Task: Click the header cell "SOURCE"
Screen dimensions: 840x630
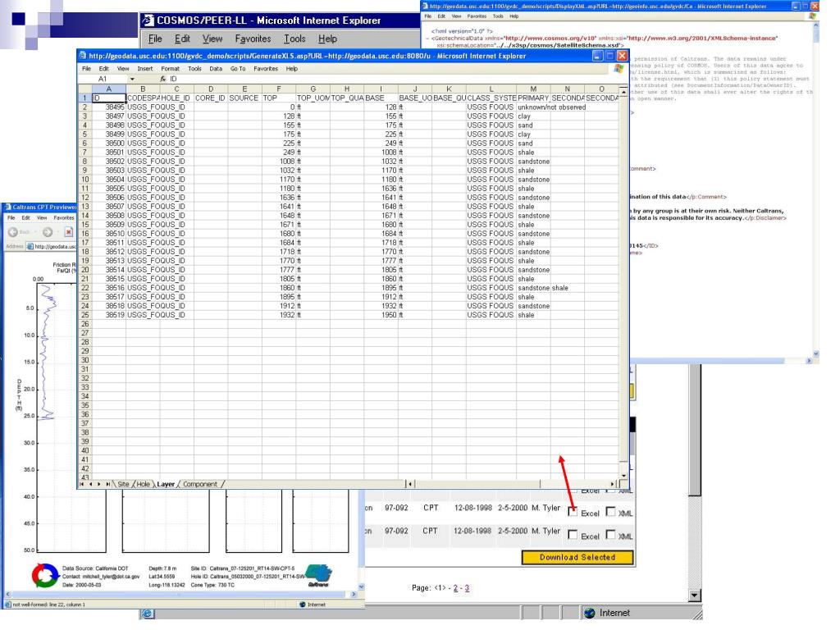Action: (244, 98)
